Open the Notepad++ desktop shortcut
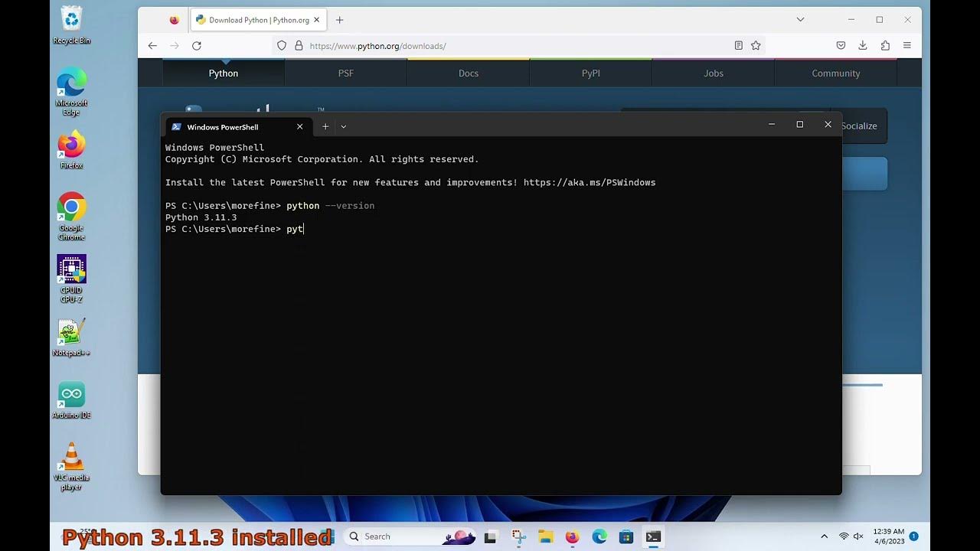 (x=71, y=337)
